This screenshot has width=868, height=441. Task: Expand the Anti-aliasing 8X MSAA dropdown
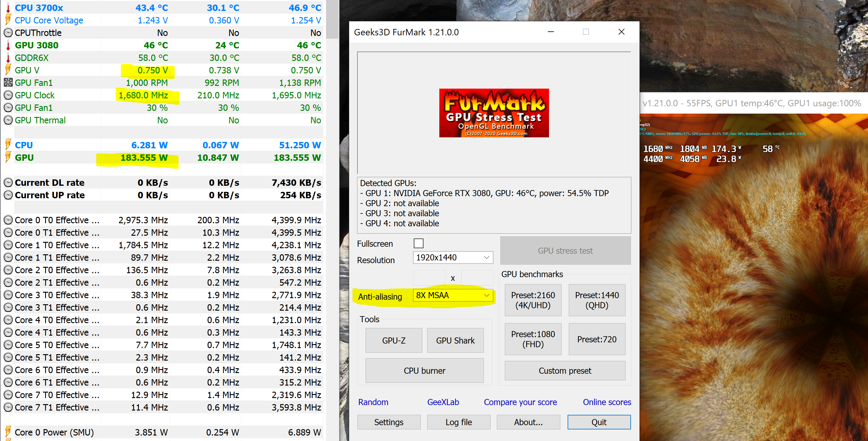pos(452,295)
